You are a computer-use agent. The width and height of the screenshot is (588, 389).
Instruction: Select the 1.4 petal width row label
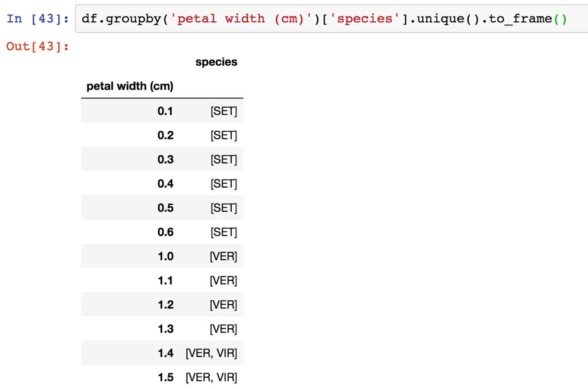coord(165,353)
